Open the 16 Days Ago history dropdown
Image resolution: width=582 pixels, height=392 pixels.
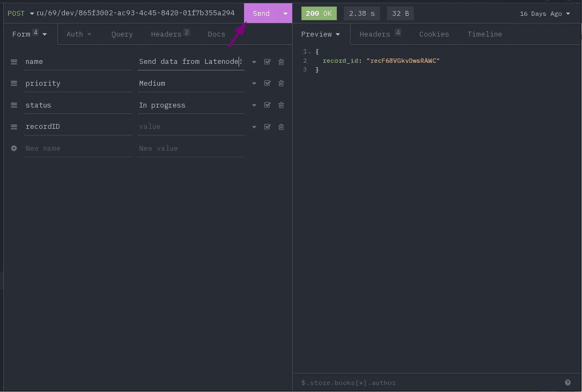click(x=544, y=14)
